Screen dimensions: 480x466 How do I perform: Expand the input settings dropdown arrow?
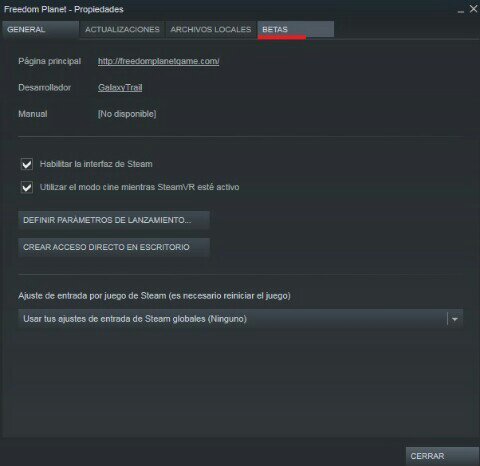click(455, 319)
